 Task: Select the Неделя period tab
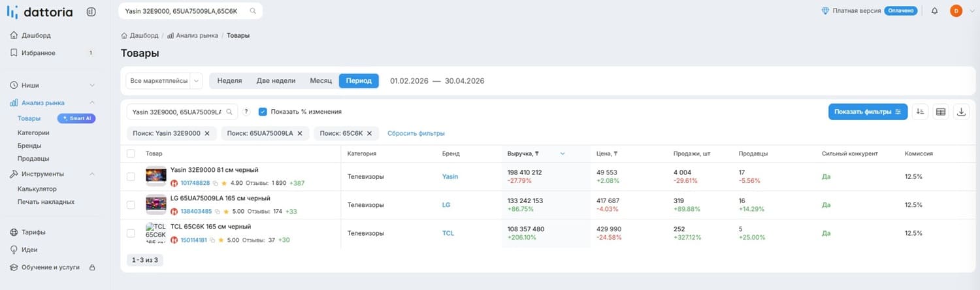[x=229, y=80]
